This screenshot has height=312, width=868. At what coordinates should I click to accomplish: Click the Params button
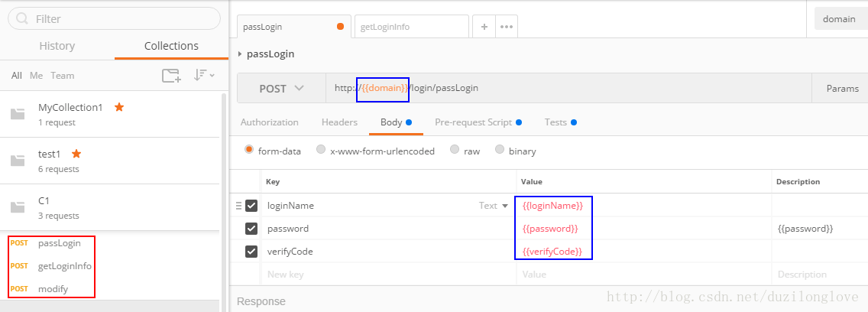pyautogui.click(x=842, y=88)
